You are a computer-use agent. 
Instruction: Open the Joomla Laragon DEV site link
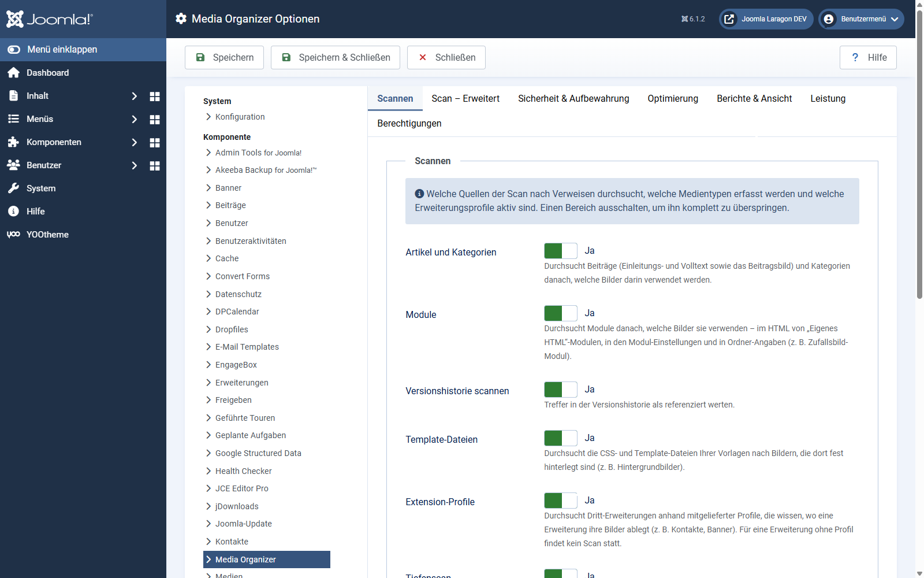tap(766, 19)
